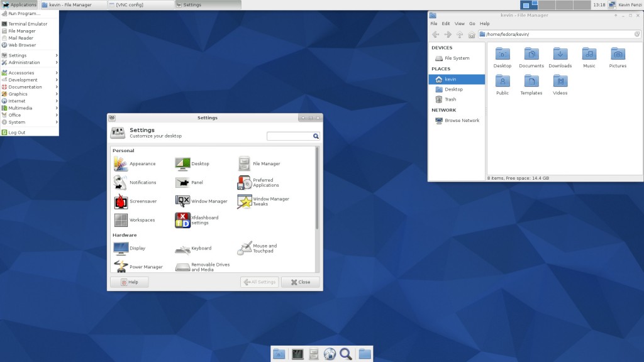Viewport: 644px width, 362px height.
Task: Open Removable Drives and Media settings
Action: (209, 266)
